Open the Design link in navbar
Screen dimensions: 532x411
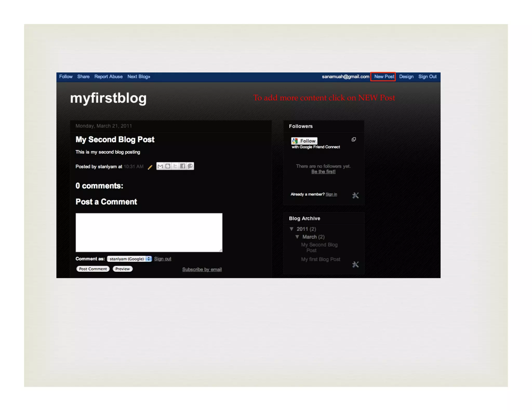pyautogui.click(x=406, y=77)
